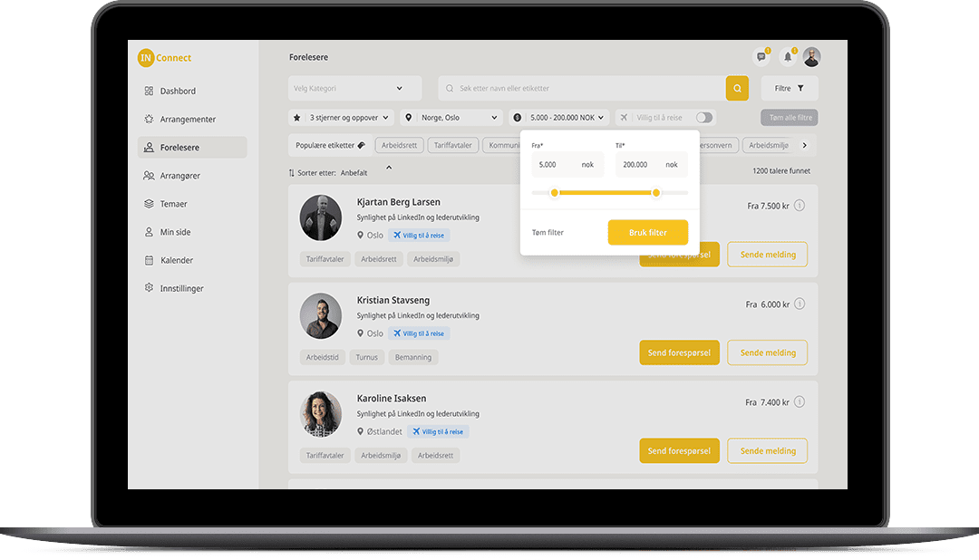979x560 pixels.
Task: Click info icon beside Fra 7.500 kr
Action: point(799,206)
